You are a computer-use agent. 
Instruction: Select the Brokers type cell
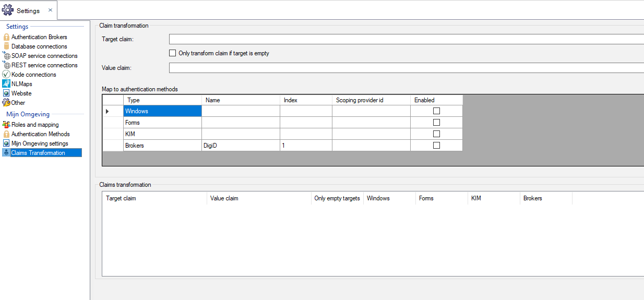(162, 146)
